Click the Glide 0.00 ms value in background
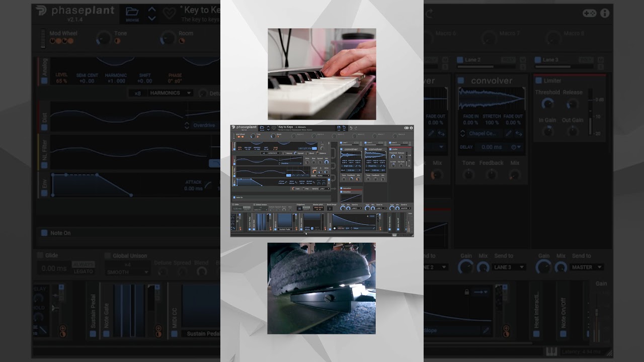The image size is (644, 362). coord(54,268)
